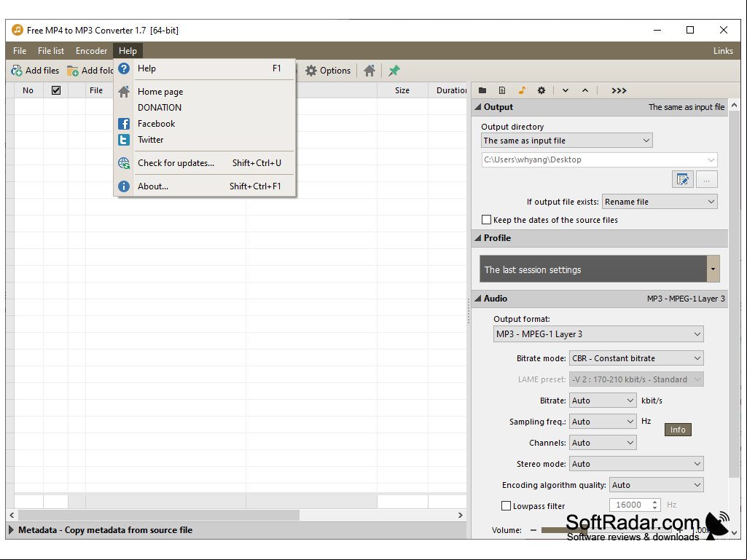Click the green pin toolbar icon
This screenshot has height=560, width=747.
tap(394, 71)
